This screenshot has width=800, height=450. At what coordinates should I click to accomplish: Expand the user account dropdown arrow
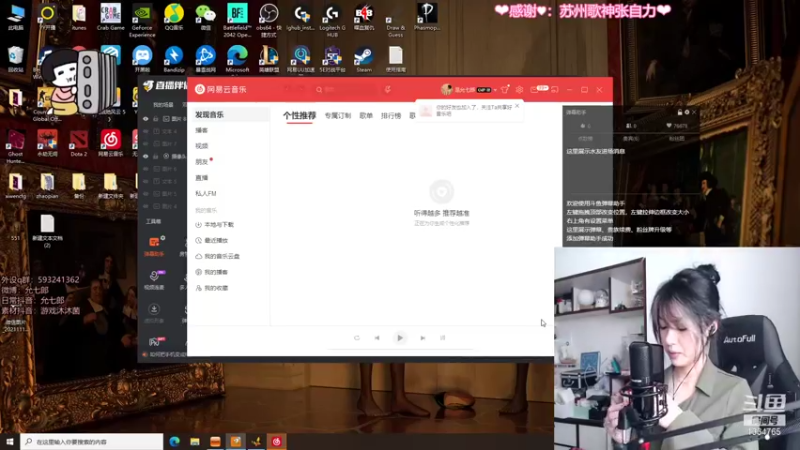(495, 90)
